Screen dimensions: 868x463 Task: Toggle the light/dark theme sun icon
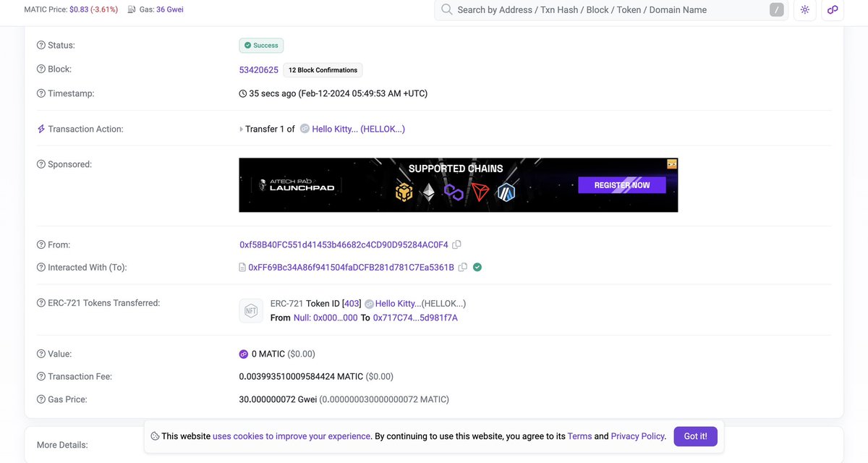click(805, 9)
